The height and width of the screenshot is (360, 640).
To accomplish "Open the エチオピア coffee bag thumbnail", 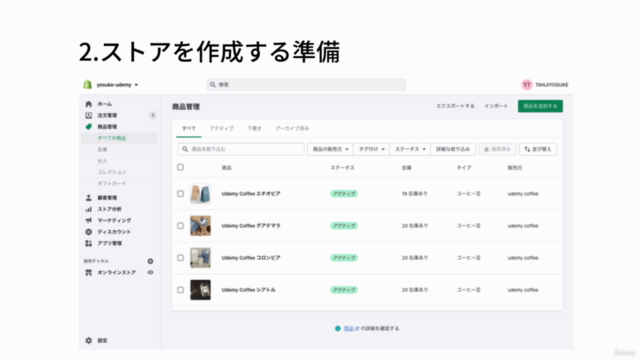I will tap(200, 193).
